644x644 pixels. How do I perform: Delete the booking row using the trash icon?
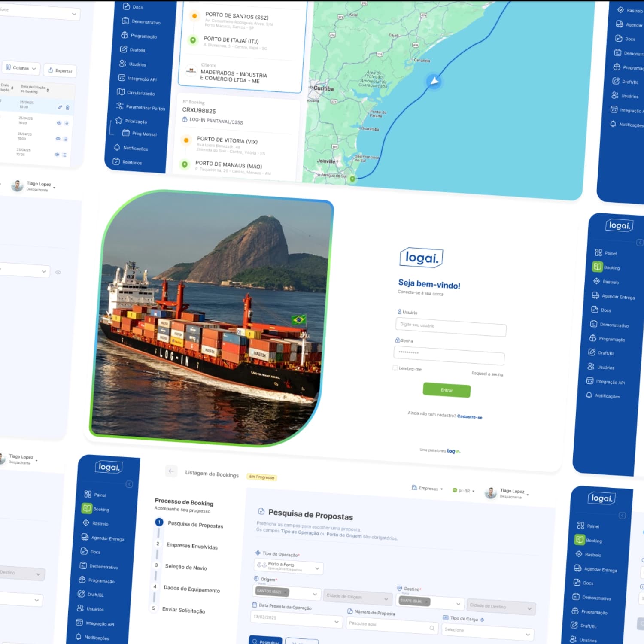(67, 107)
